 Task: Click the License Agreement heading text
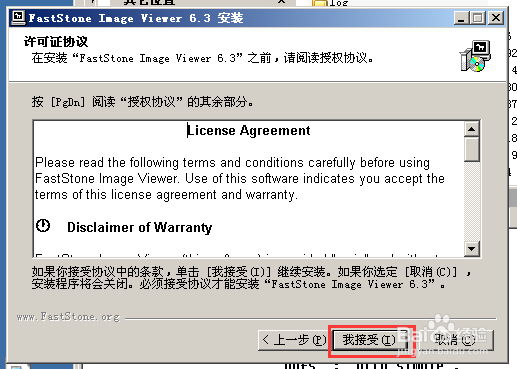point(249,130)
